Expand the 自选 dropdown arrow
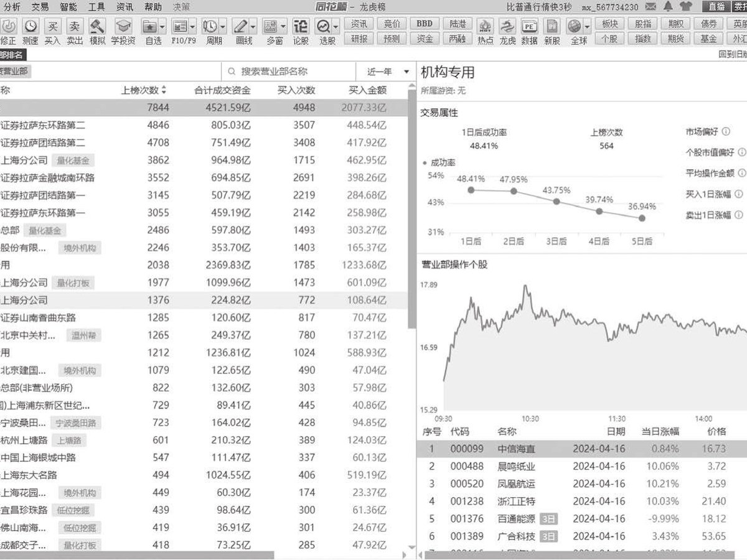Screen dimensions: 747x560 pyautogui.click(x=162, y=27)
